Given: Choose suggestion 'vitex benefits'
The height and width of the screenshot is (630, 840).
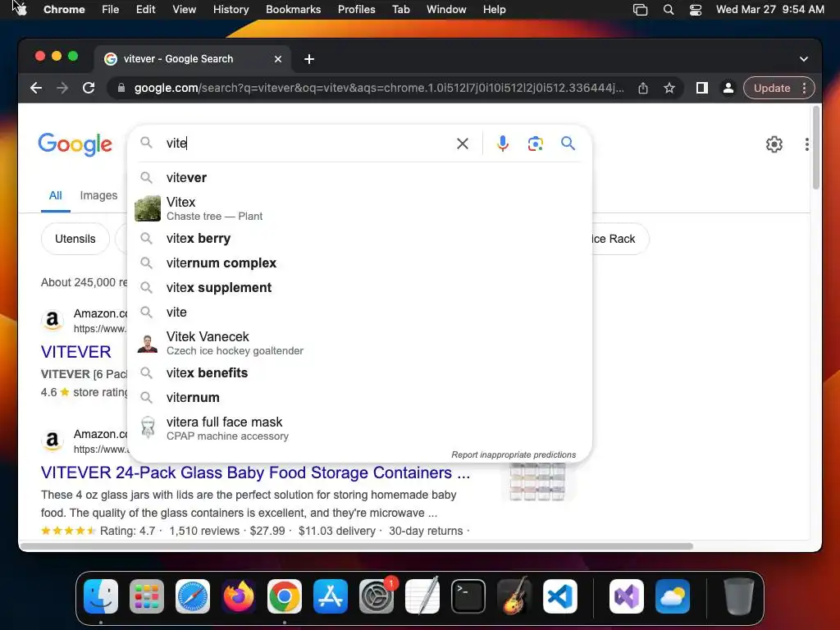Looking at the screenshot, I should point(360,373).
